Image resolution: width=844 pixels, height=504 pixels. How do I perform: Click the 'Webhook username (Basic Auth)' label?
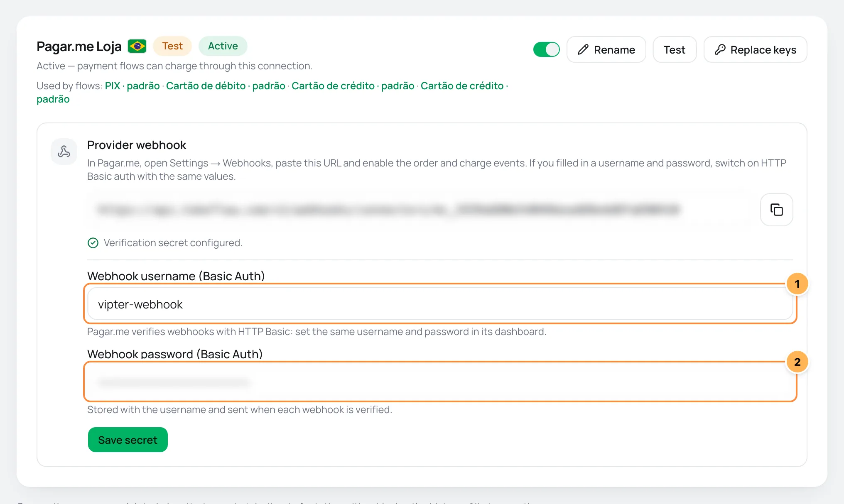pos(176,276)
